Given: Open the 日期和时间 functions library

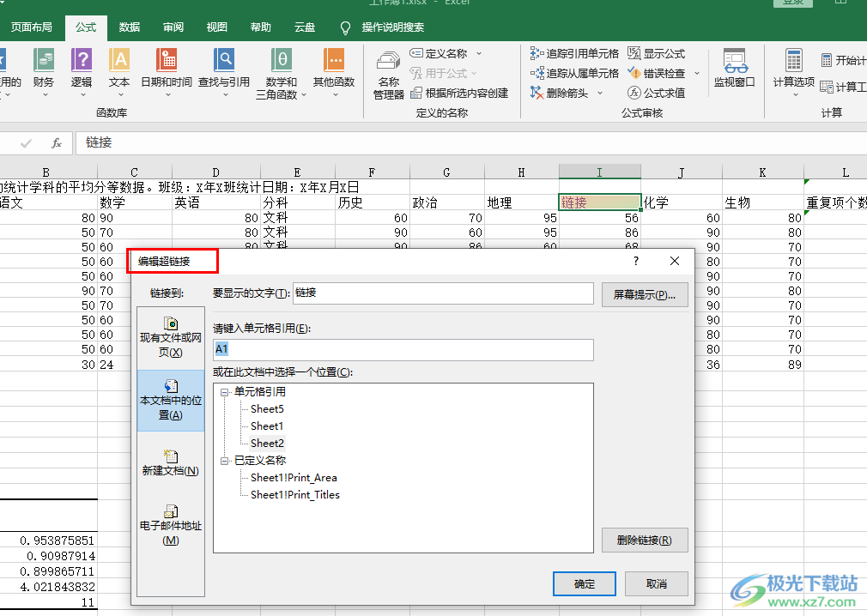Looking at the screenshot, I should 167,72.
